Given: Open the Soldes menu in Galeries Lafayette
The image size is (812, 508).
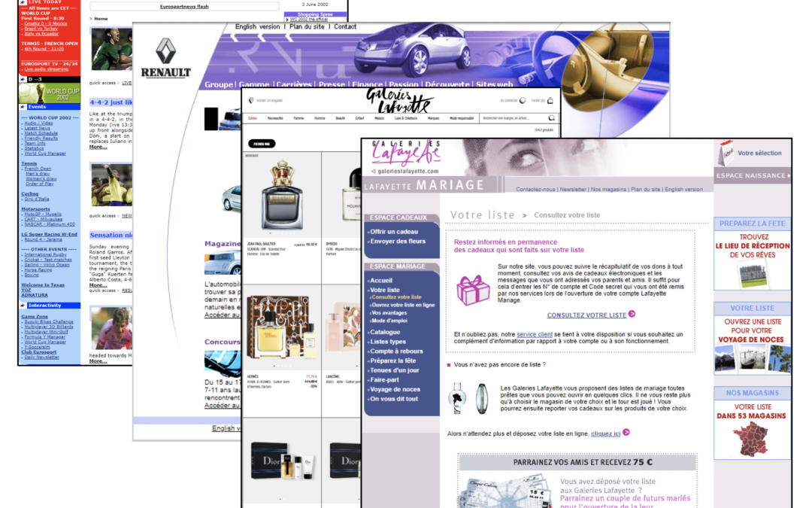Looking at the screenshot, I should (253, 118).
